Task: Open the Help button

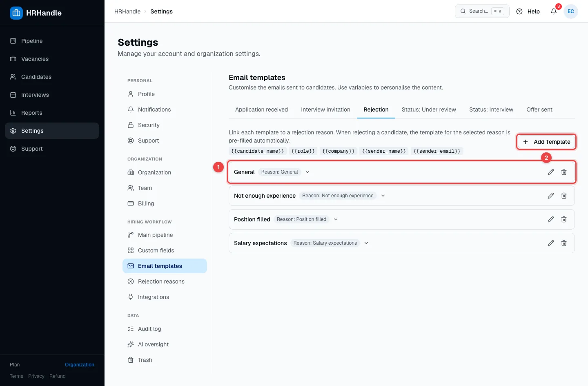Action: click(x=528, y=11)
